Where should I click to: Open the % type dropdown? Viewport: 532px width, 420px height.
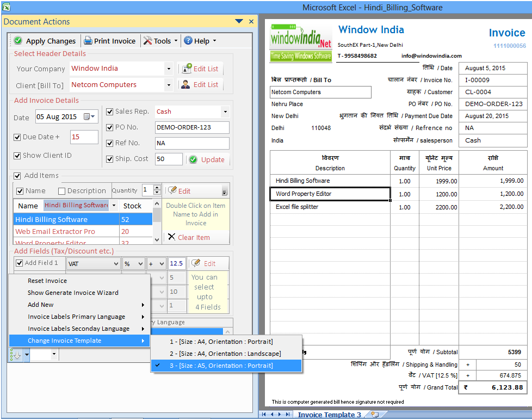[140, 264]
